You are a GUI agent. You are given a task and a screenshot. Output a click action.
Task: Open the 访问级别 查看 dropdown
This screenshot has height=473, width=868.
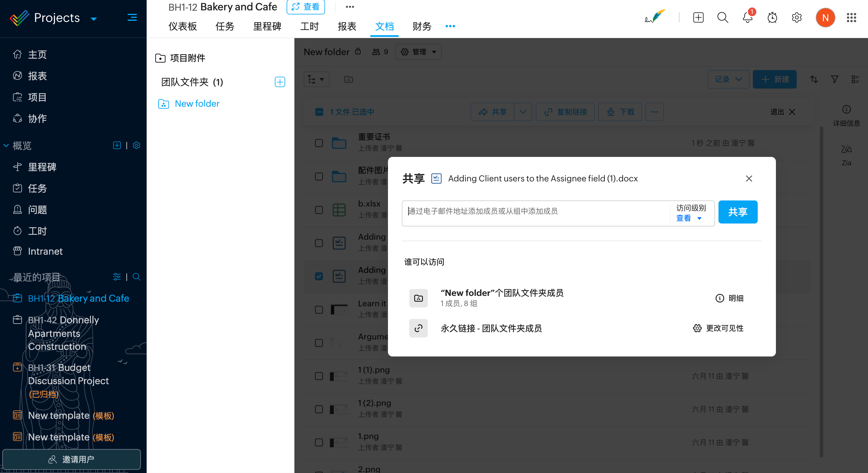click(x=689, y=218)
